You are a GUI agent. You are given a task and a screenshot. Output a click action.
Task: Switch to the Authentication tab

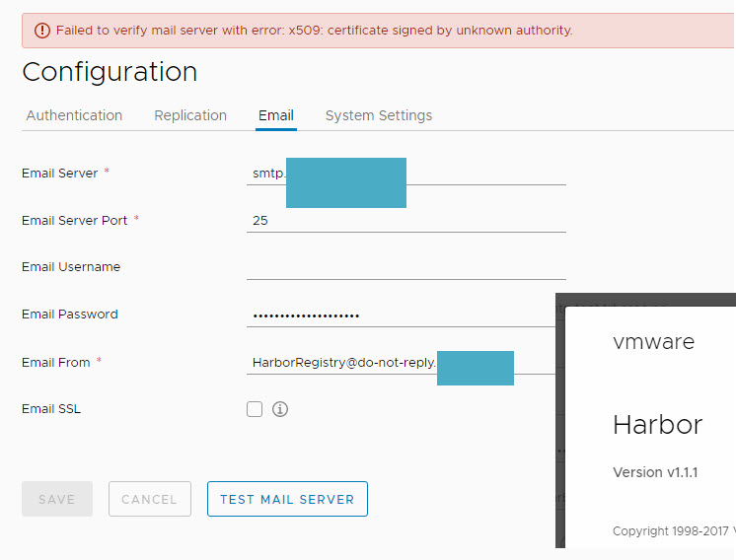pyautogui.click(x=74, y=115)
